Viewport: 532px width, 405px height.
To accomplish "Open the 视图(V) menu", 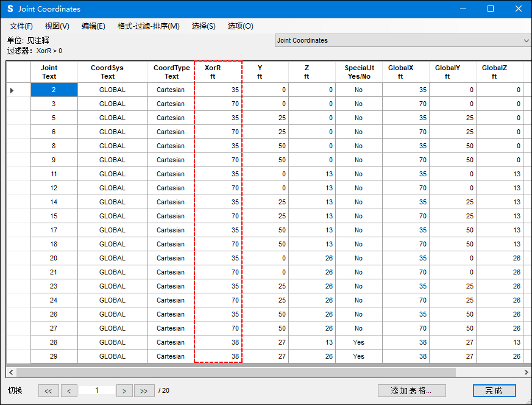I will click(57, 26).
